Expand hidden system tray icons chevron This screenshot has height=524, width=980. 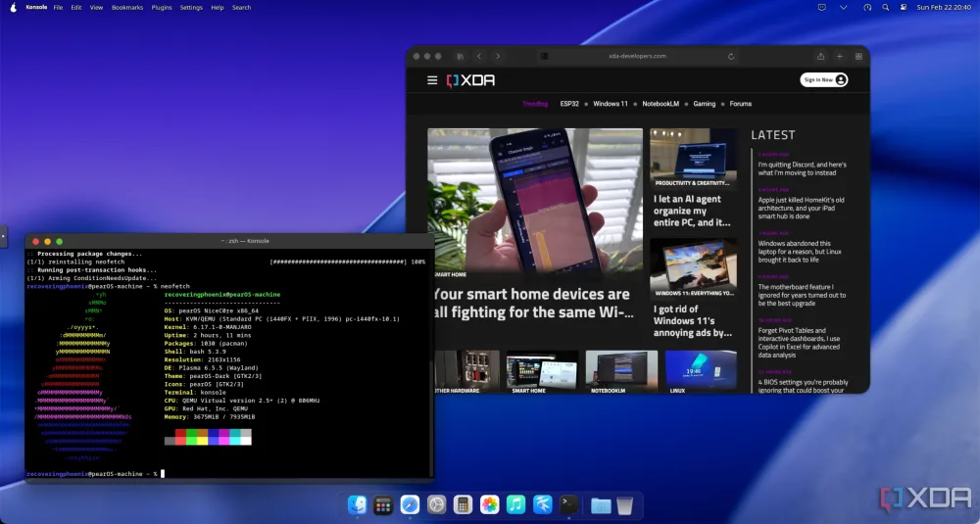point(843,8)
